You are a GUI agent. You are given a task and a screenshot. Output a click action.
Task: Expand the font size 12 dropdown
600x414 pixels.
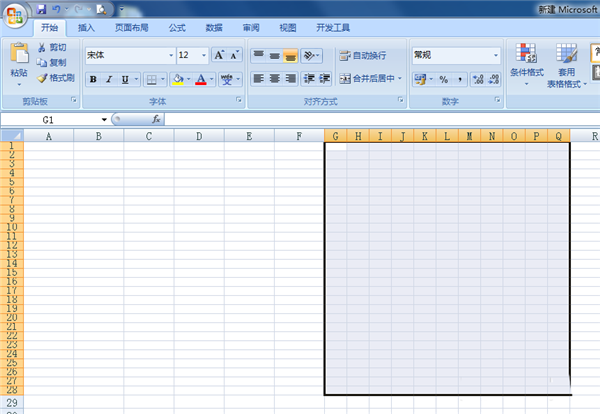point(204,56)
